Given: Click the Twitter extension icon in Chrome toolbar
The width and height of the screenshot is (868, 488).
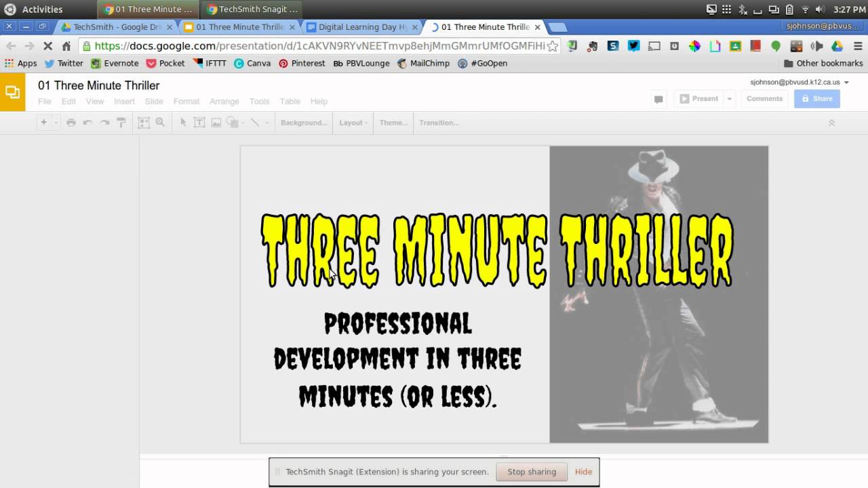Looking at the screenshot, I should (633, 46).
